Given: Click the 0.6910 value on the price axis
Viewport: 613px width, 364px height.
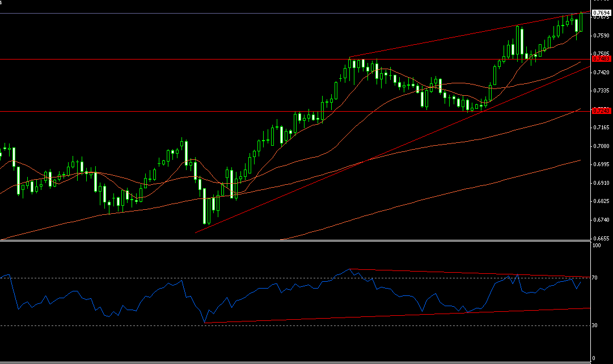Looking at the screenshot, I should (601, 183).
